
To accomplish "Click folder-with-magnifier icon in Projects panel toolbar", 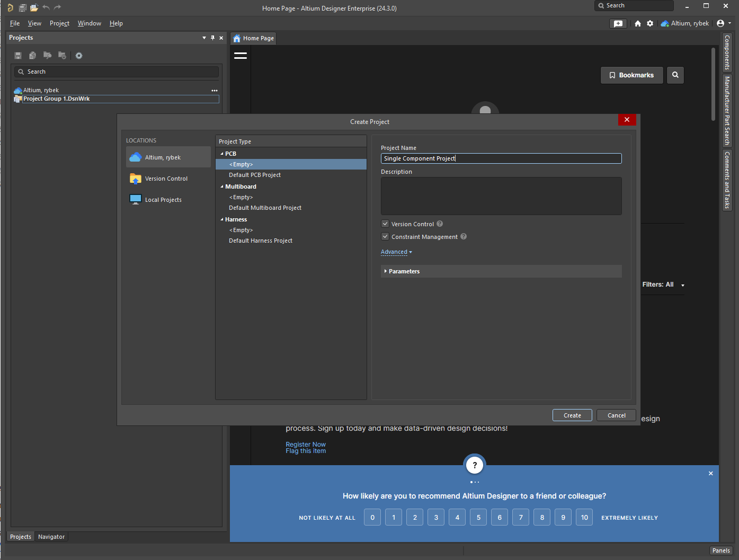I will click(48, 56).
